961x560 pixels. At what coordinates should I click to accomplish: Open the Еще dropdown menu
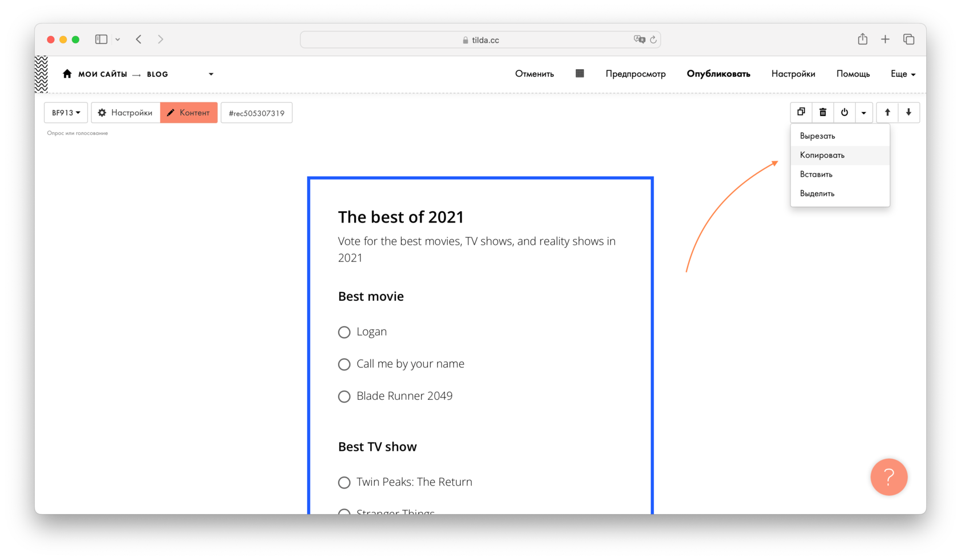click(903, 74)
